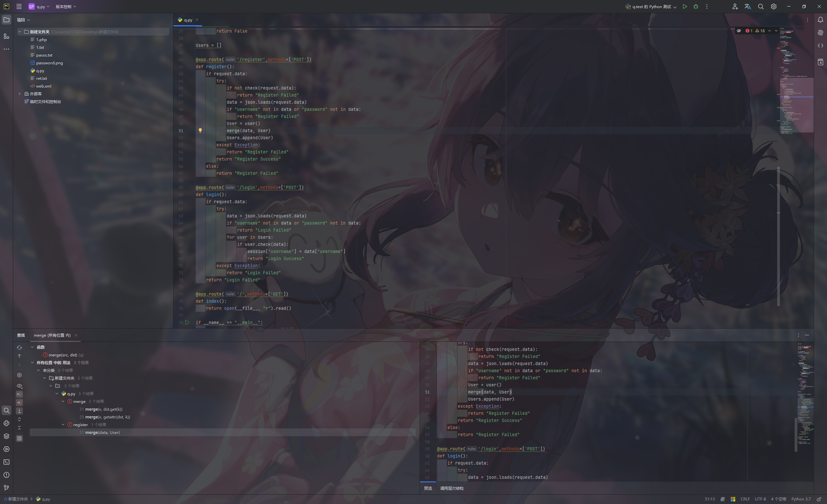Toggle the 'i' info filter button
827x504 pixels.
point(19,411)
